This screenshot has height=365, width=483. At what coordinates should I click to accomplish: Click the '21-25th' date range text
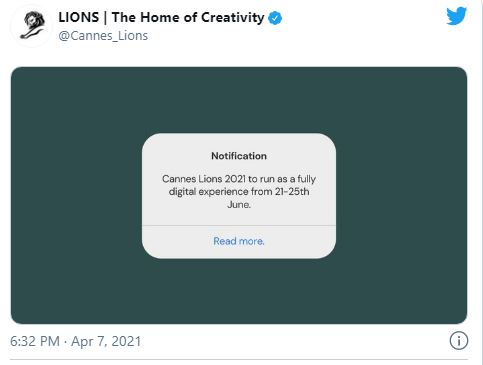(x=292, y=192)
